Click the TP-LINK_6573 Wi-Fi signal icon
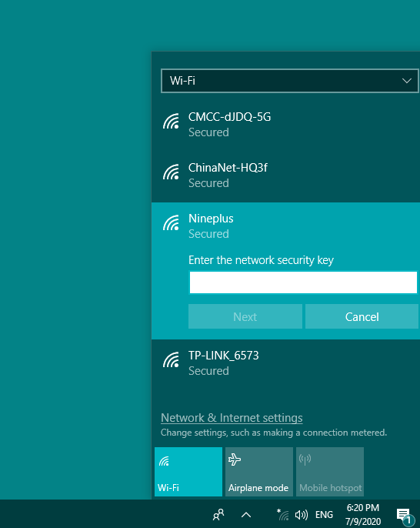This screenshot has height=528, width=420. (171, 359)
